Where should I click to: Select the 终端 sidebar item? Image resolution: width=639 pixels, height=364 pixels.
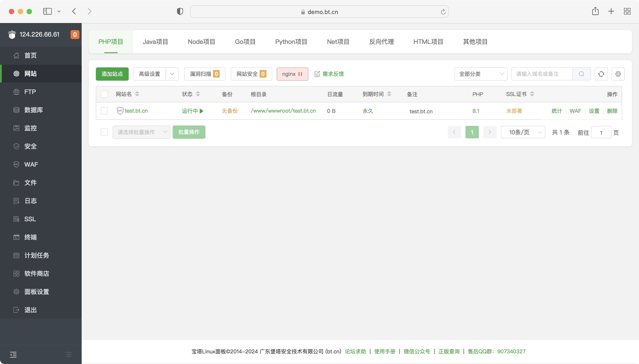click(x=31, y=237)
